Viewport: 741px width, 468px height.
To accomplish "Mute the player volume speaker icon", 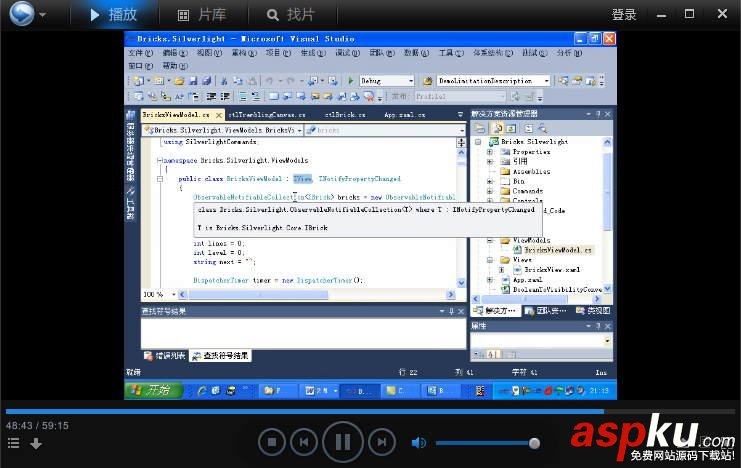I will pyautogui.click(x=419, y=442).
